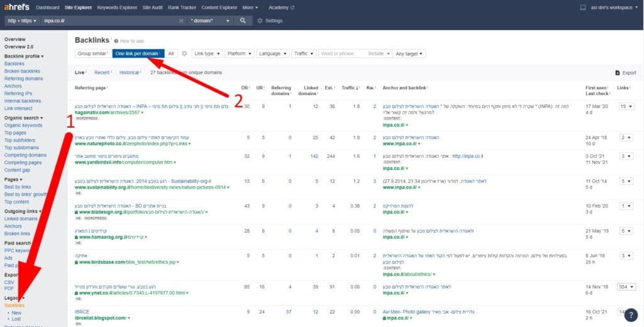
Task: Sort by the DR column header
Action: coord(245,88)
